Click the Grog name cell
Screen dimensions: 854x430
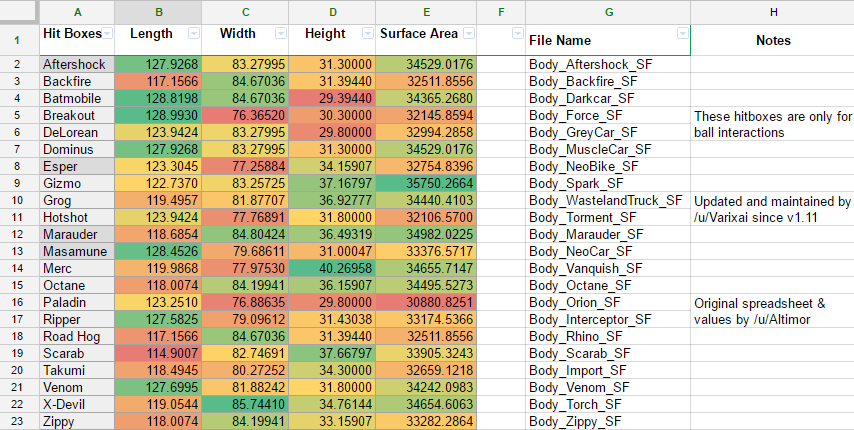77,200
